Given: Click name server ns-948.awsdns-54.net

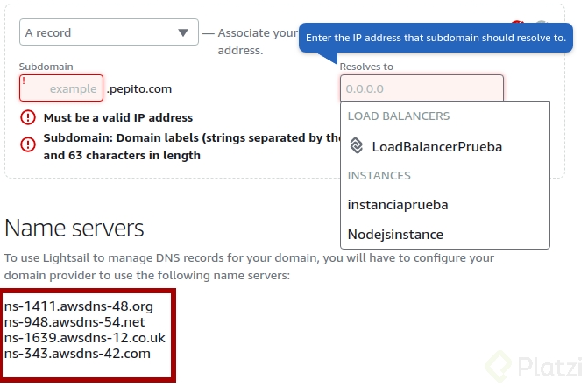Looking at the screenshot, I should [x=74, y=322].
